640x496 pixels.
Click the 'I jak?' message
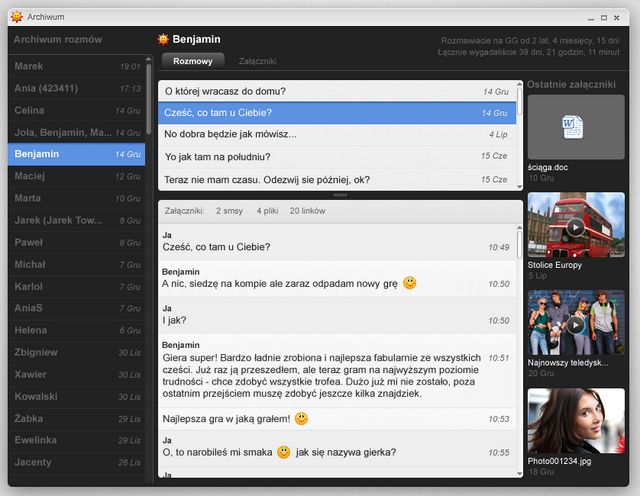click(337, 316)
